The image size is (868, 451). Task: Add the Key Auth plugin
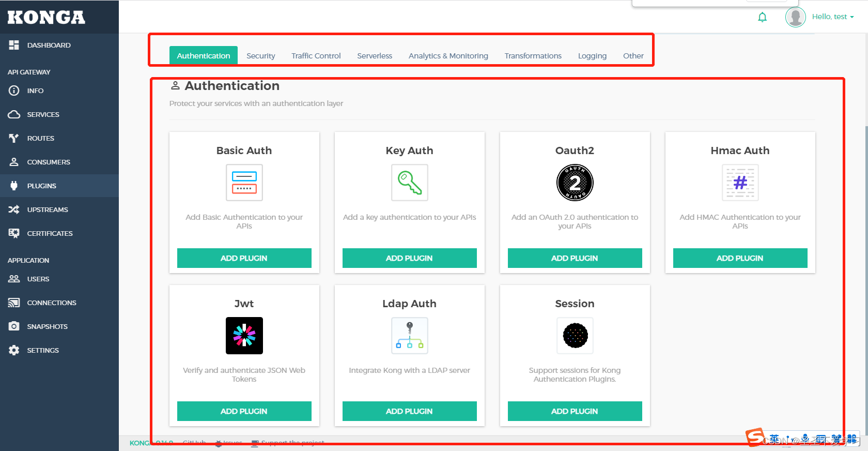coord(410,258)
